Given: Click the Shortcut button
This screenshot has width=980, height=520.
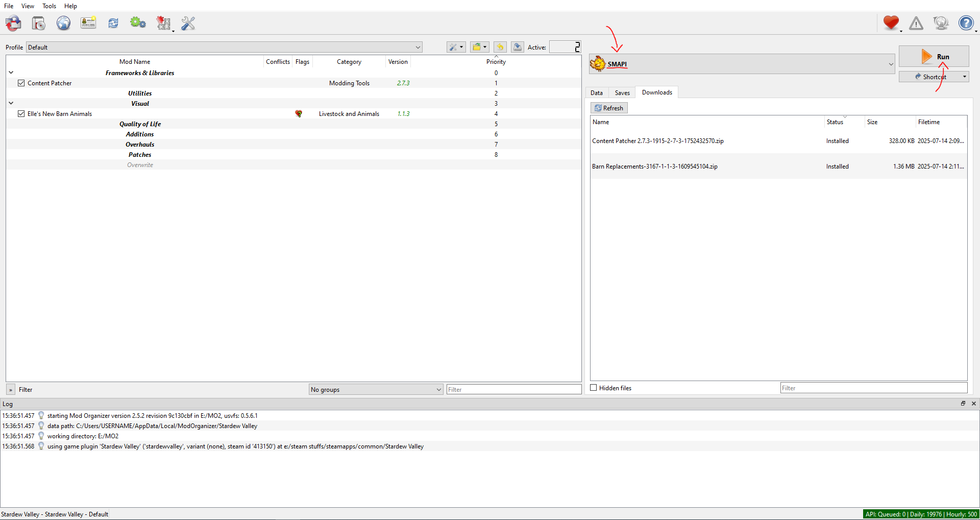Looking at the screenshot, I should [x=929, y=77].
